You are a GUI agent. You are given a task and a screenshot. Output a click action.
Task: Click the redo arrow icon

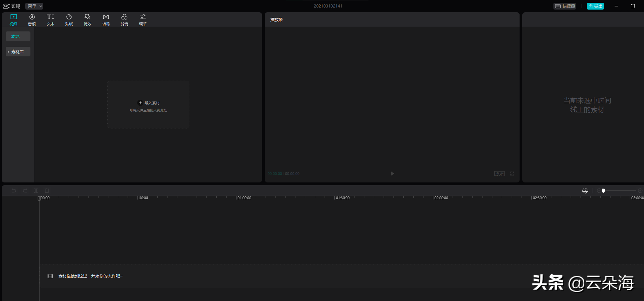(x=25, y=191)
